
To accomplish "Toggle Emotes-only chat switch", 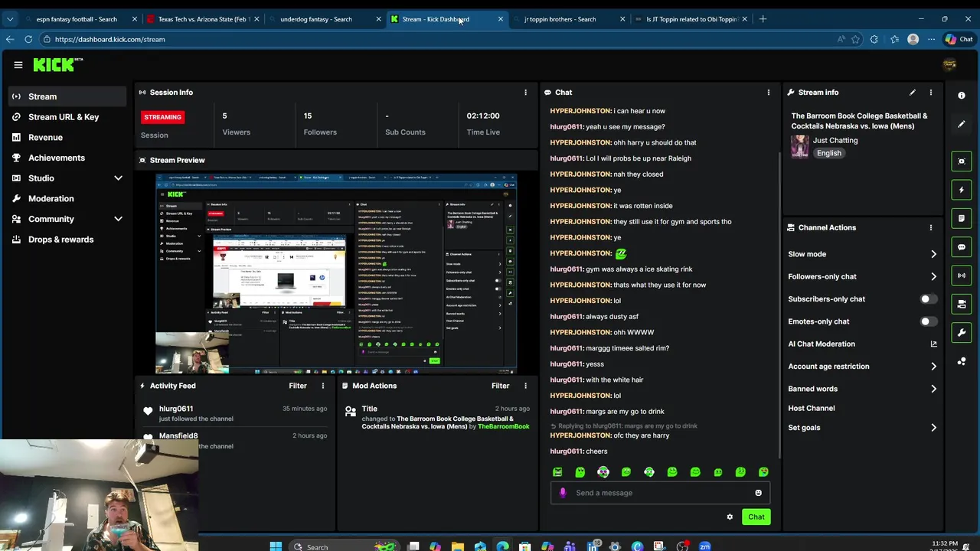I will [x=927, y=321].
